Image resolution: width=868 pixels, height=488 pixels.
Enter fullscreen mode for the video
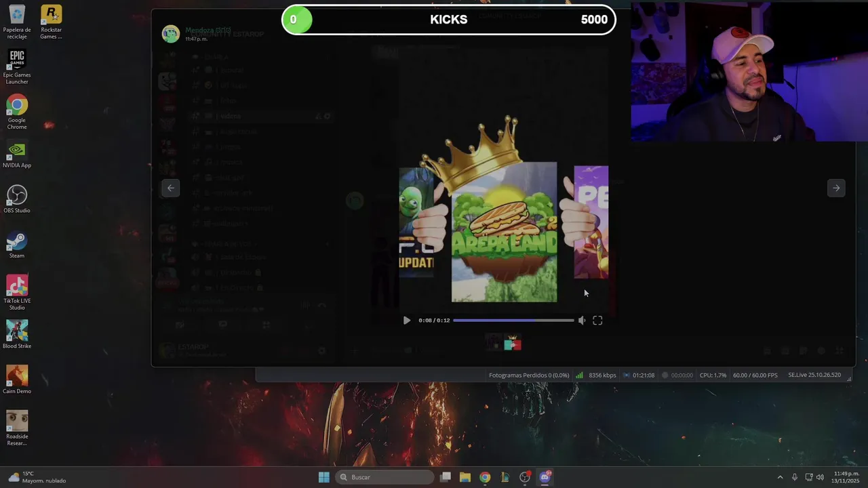[597, 321]
